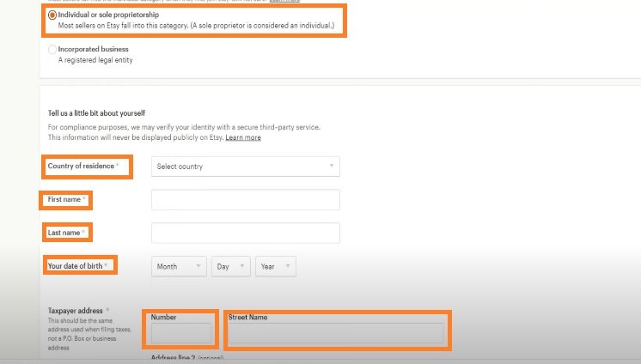The width and height of the screenshot is (641, 364).
Task: Select Individual or sole proprietorship radio button
Action: 52,15
